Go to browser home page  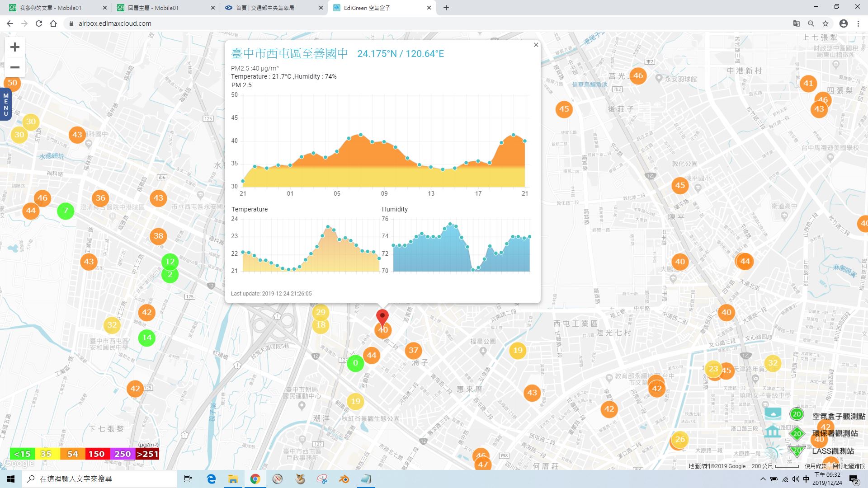point(53,23)
